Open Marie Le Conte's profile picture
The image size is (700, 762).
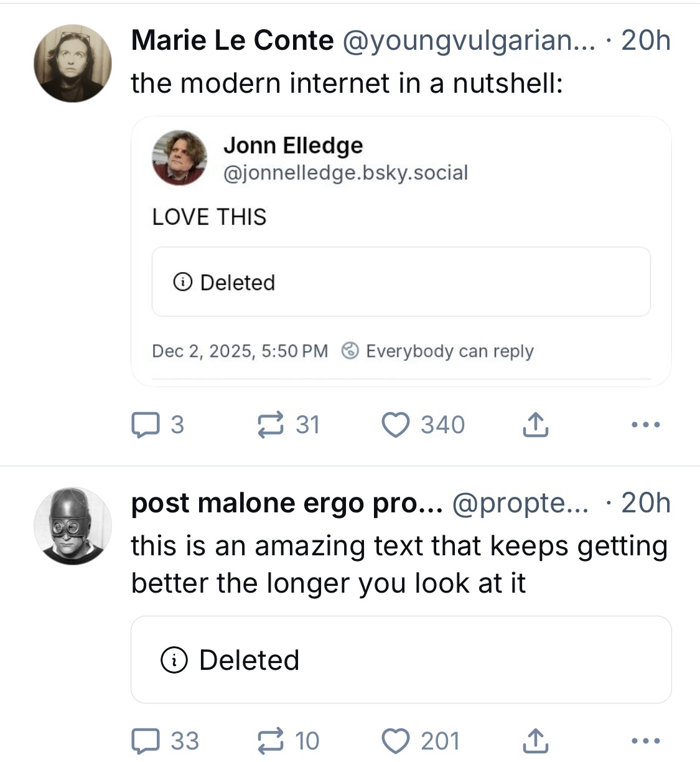[72, 63]
